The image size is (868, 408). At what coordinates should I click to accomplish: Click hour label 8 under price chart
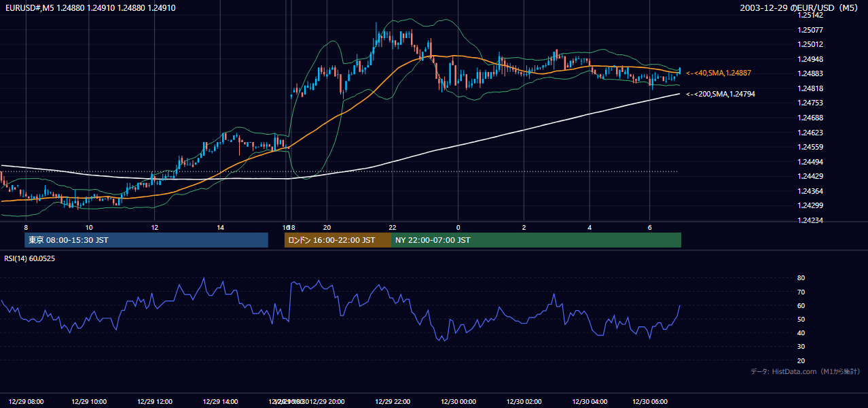[x=26, y=227]
